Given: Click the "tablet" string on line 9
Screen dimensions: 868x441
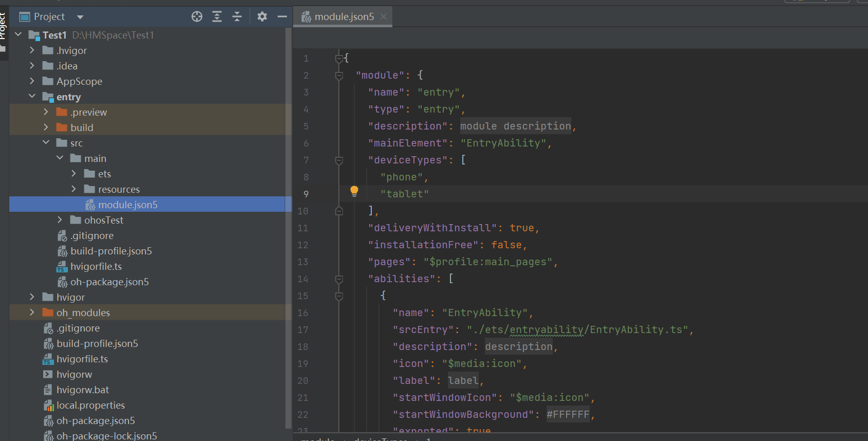Looking at the screenshot, I should (404, 194).
